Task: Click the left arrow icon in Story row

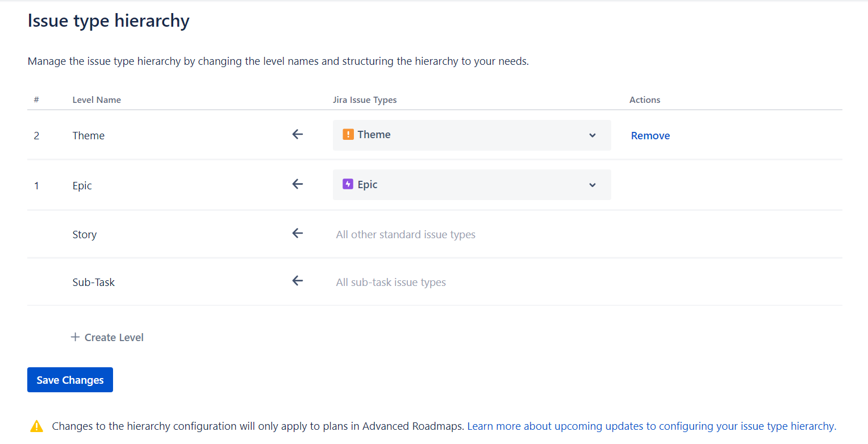Action: click(x=298, y=233)
